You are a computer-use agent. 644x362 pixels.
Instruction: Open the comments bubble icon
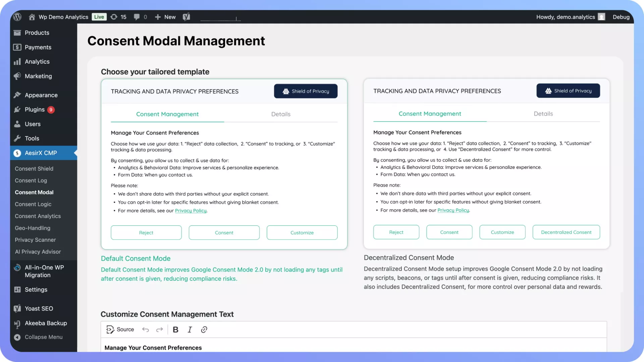click(x=137, y=17)
